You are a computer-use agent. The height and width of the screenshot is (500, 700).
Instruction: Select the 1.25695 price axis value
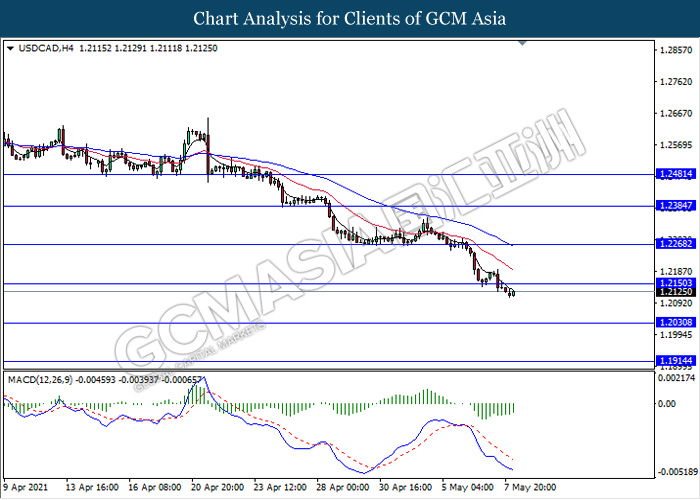676,145
